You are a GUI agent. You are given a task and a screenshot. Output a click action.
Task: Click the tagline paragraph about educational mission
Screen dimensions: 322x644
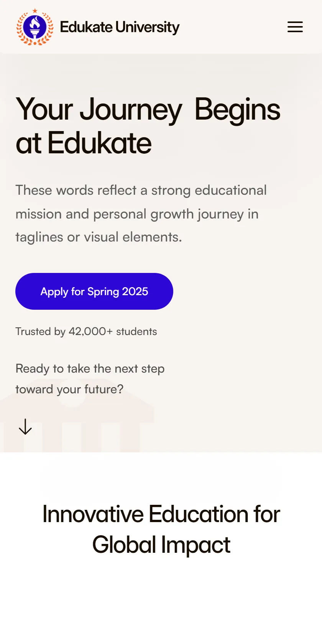tap(141, 214)
